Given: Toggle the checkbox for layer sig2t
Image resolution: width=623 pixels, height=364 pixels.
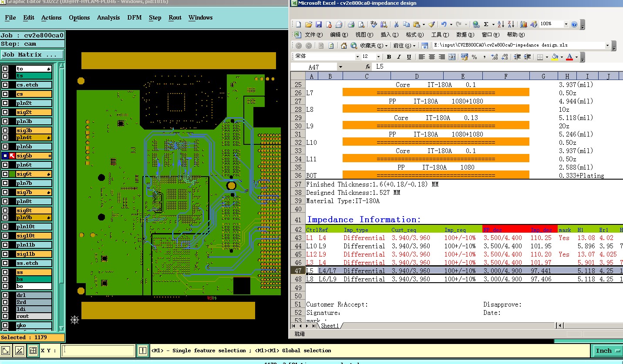Looking at the screenshot, I should [5, 112].
